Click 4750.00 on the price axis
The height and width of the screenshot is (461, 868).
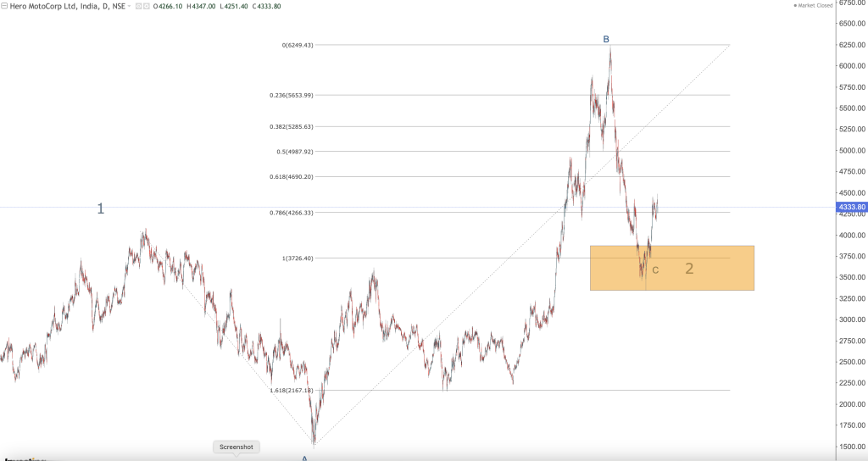(852, 171)
